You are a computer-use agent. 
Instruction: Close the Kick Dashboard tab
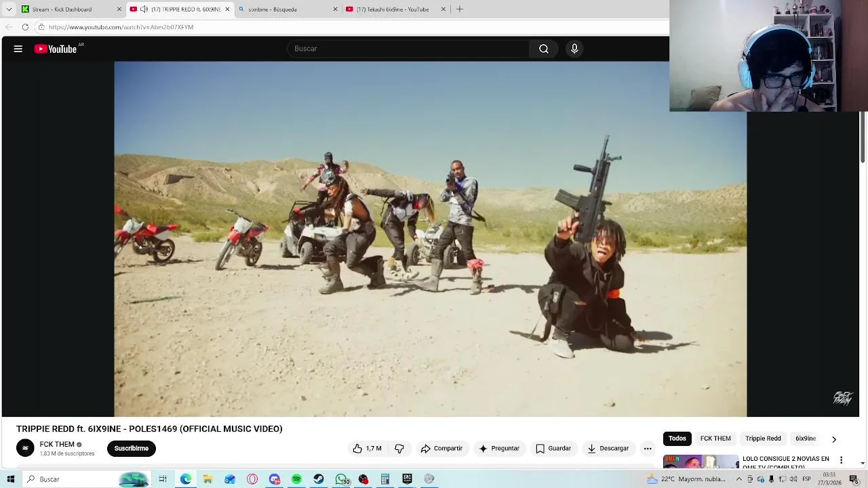pos(119,9)
